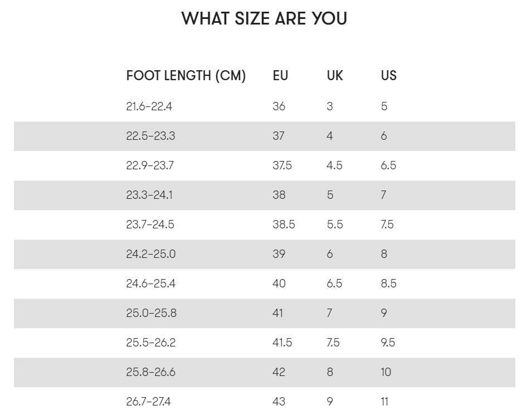This screenshot has height=420, width=522.
Task: Select US size 10 value
Action: coord(386,372)
